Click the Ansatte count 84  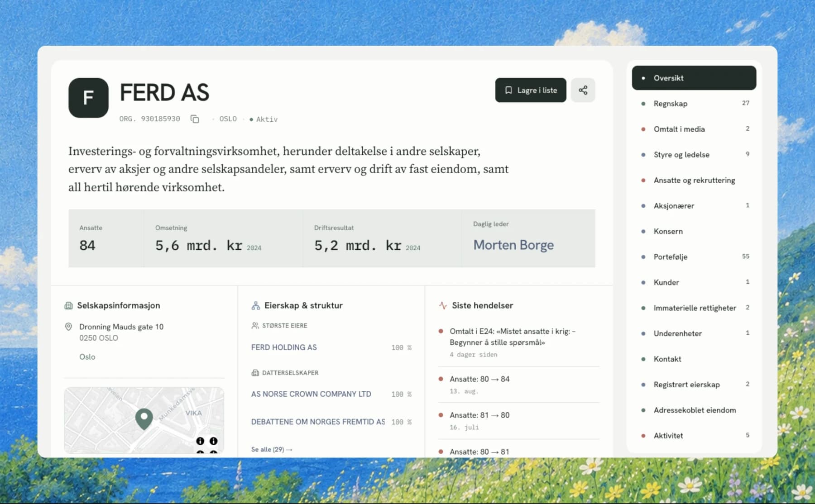(x=87, y=246)
